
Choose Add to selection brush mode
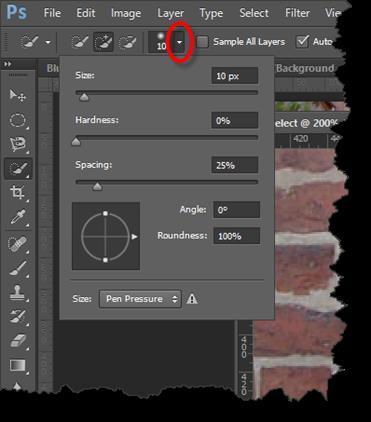click(104, 42)
